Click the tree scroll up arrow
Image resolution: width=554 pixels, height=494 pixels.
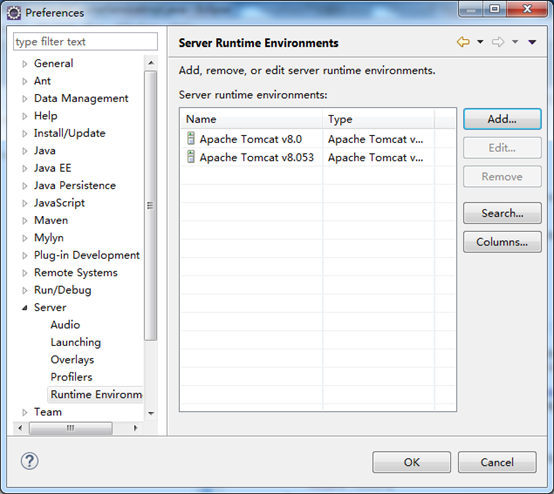(x=151, y=63)
